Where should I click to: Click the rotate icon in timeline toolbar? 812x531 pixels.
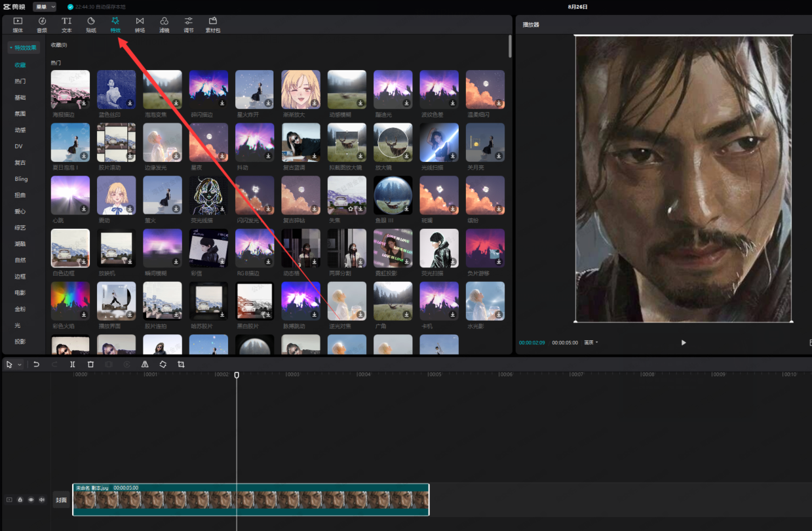click(163, 364)
